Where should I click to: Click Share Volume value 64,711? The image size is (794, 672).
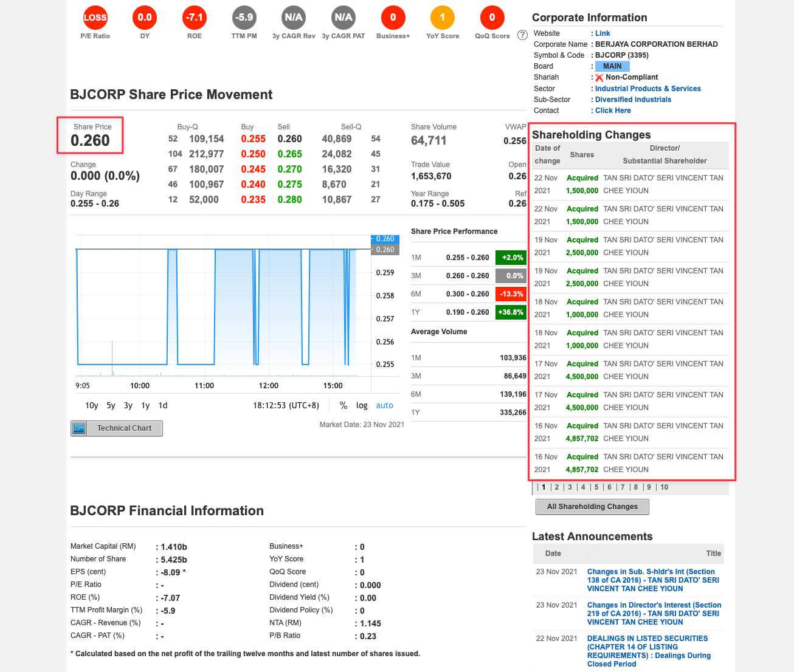pyautogui.click(x=429, y=140)
